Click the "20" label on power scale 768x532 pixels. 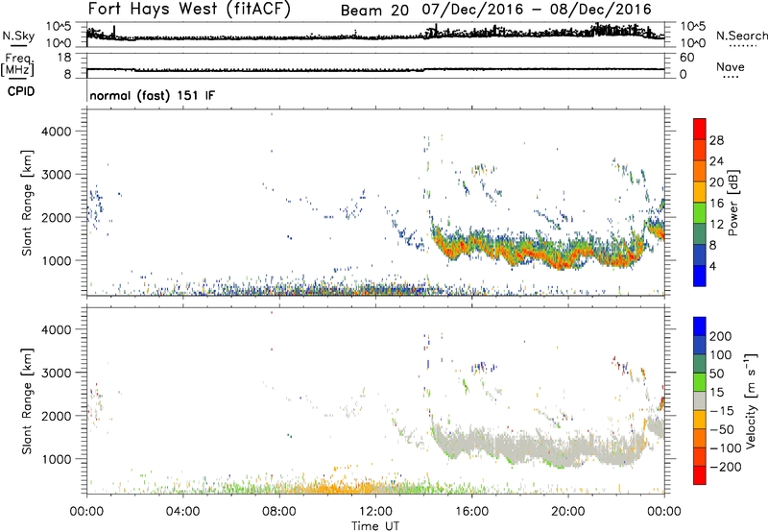point(716,182)
